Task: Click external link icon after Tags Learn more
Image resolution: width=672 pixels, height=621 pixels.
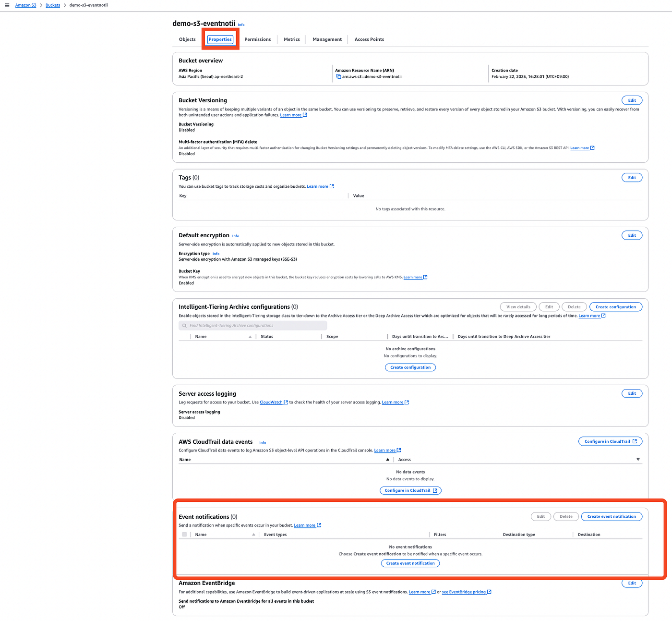Action: (x=332, y=186)
